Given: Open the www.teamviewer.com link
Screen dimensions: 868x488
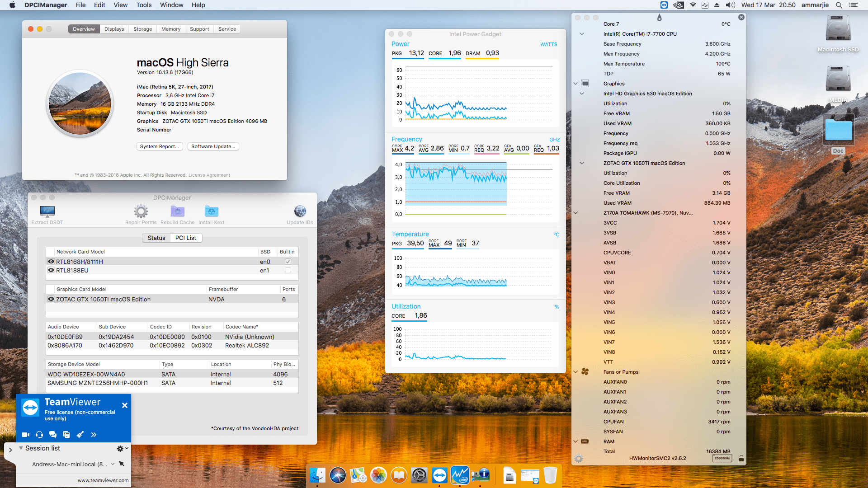Looking at the screenshot, I should tap(103, 480).
